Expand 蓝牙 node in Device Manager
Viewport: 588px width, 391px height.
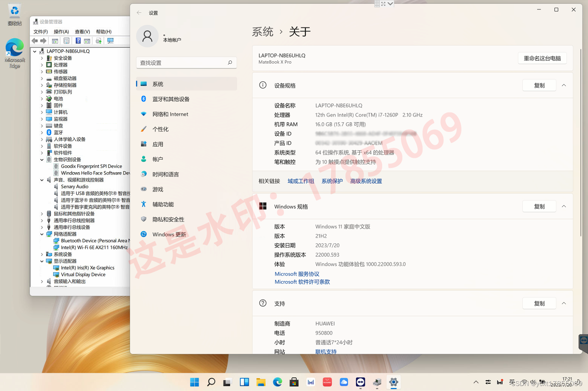pos(42,132)
